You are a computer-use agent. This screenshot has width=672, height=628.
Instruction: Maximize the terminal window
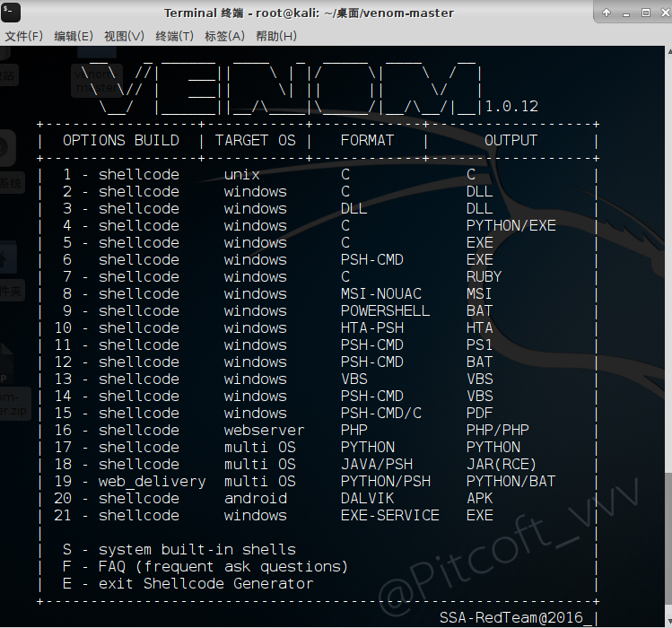pyautogui.click(x=646, y=13)
